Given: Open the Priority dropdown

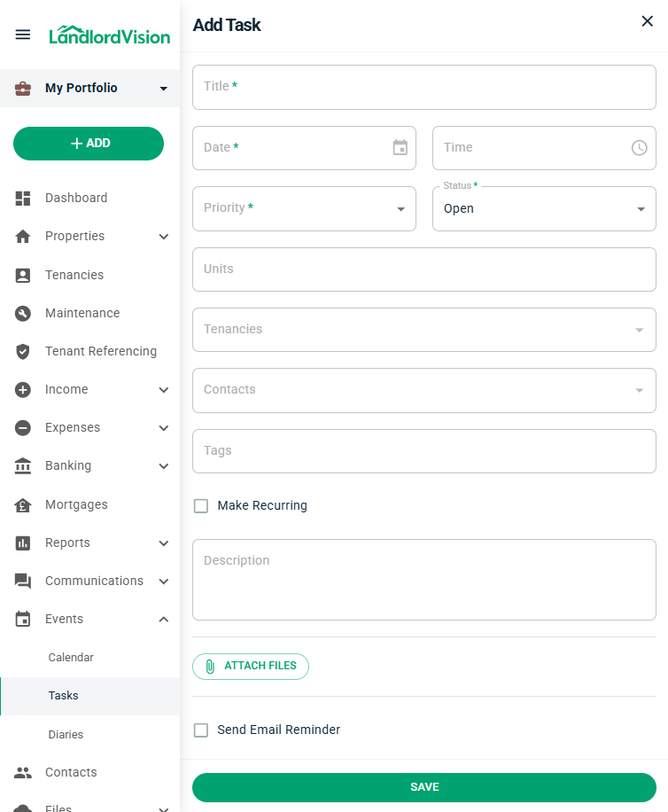Looking at the screenshot, I should click(304, 208).
